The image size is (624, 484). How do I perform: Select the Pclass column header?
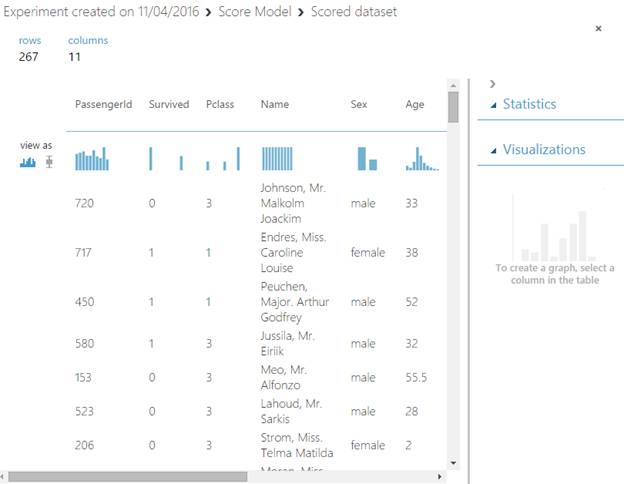click(x=220, y=104)
